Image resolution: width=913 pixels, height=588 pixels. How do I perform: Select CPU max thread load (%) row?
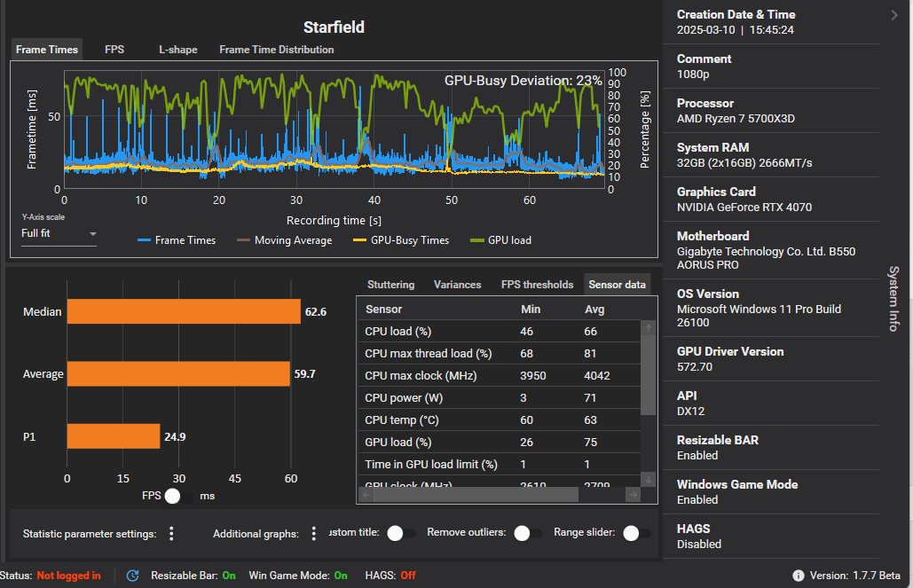[499, 353]
